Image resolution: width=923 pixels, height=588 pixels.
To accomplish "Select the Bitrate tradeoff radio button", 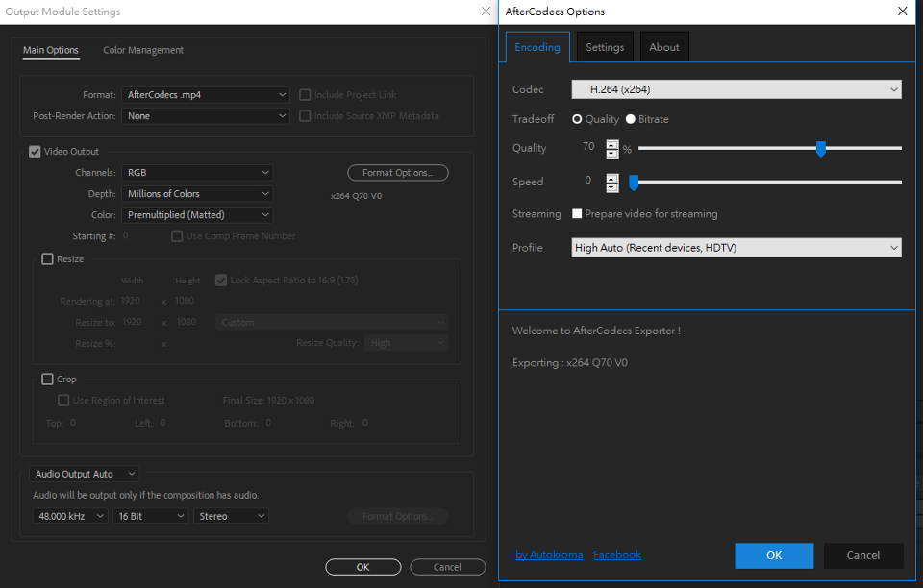I will [631, 119].
